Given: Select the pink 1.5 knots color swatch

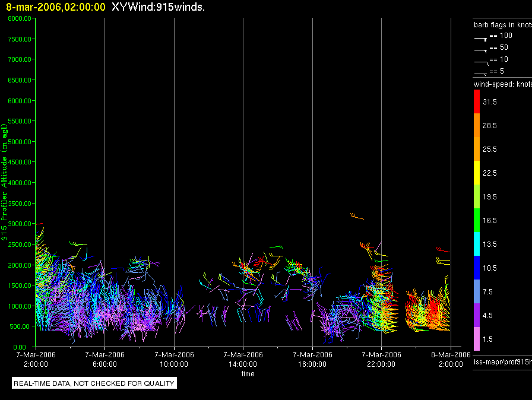Looking at the screenshot, I should [477, 339].
